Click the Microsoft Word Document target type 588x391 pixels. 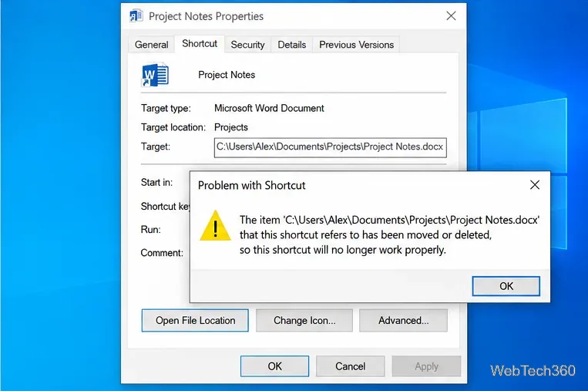269,109
